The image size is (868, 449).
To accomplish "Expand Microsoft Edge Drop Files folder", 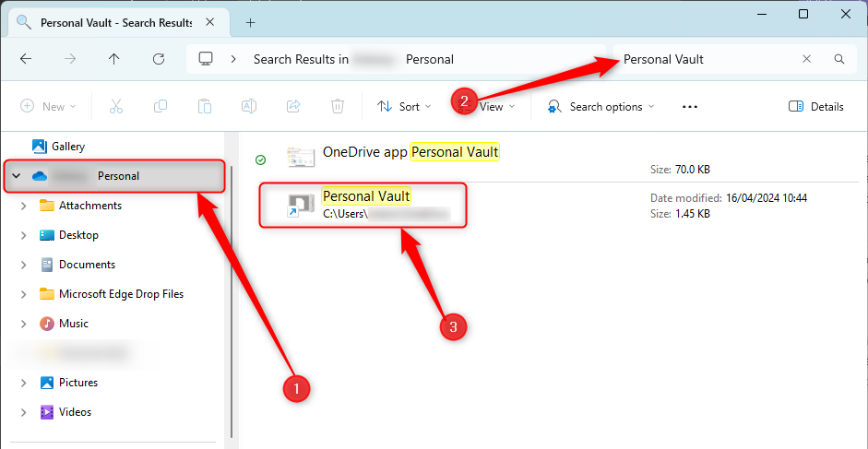I will tap(23, 294).
